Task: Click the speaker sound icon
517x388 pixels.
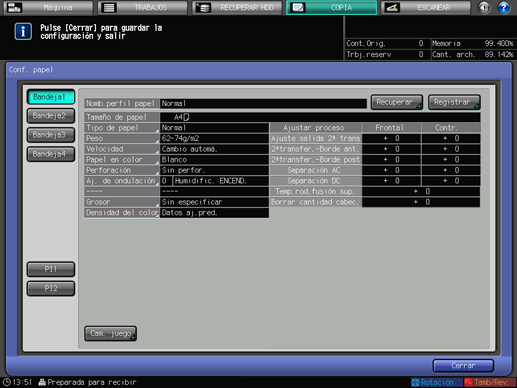Action: 484,7
